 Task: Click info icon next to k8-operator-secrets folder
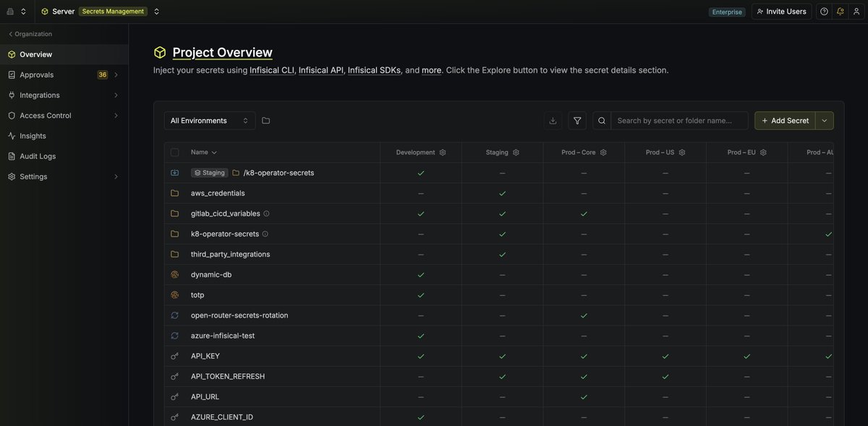tap(265, 234)
